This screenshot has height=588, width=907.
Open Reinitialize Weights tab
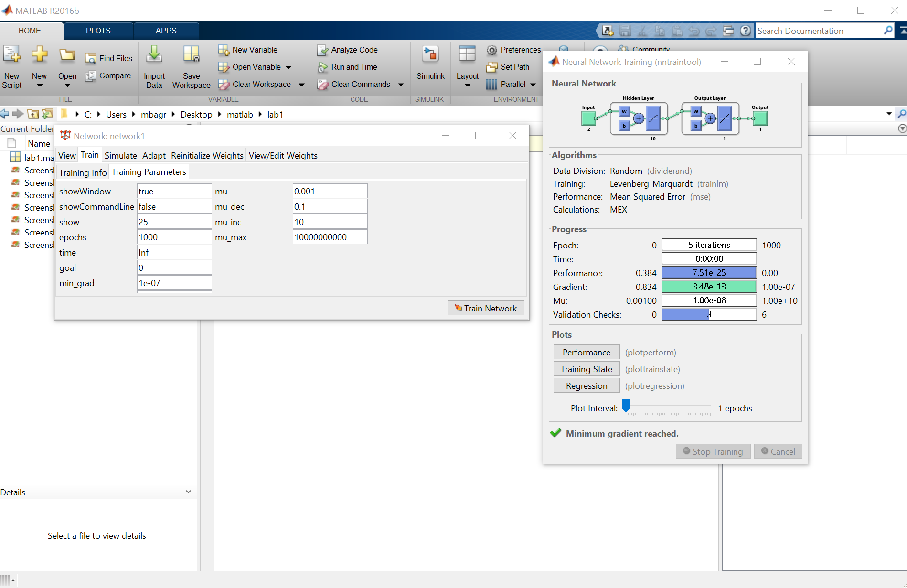tap(207, 155)
